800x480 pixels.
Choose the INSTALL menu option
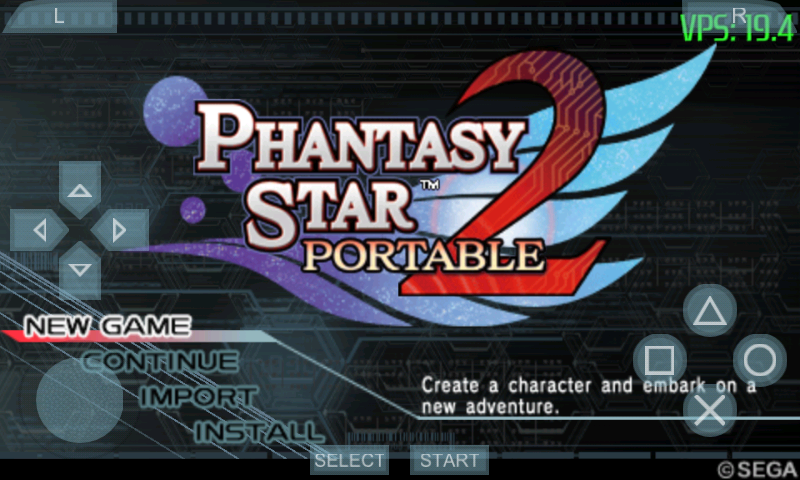click(259, 432)
